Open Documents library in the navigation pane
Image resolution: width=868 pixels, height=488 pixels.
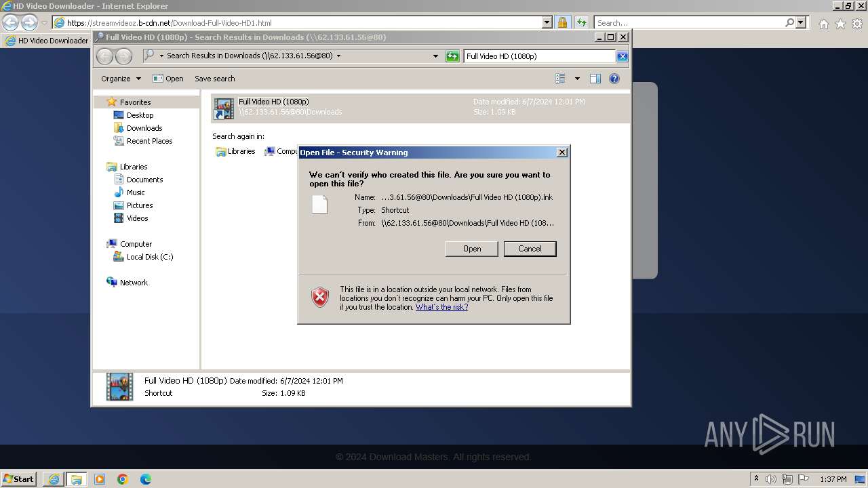point(144,180)
